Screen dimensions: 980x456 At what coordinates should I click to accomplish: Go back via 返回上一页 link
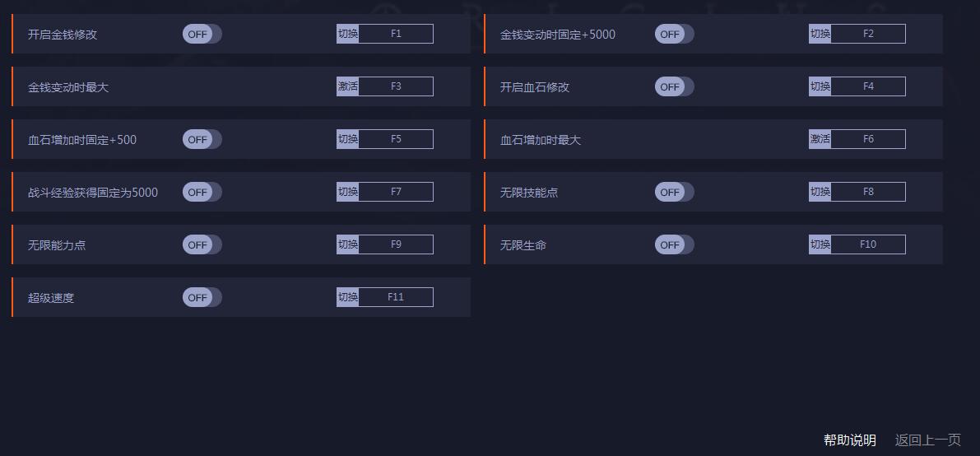927,440
